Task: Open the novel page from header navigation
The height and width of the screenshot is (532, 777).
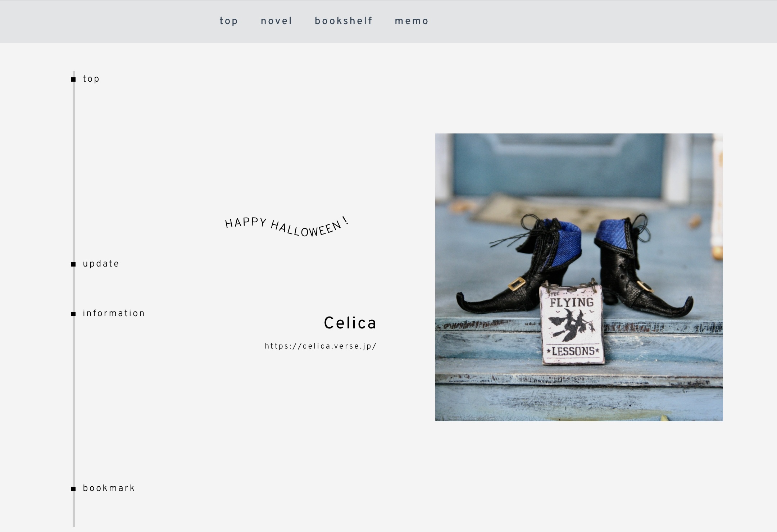Action: click(x=276, y=21)
